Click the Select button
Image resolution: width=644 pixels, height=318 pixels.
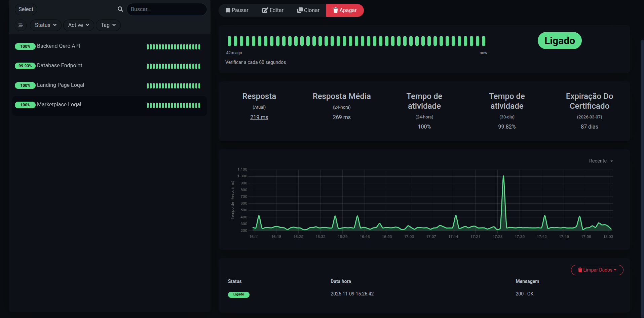pos(26,9)
